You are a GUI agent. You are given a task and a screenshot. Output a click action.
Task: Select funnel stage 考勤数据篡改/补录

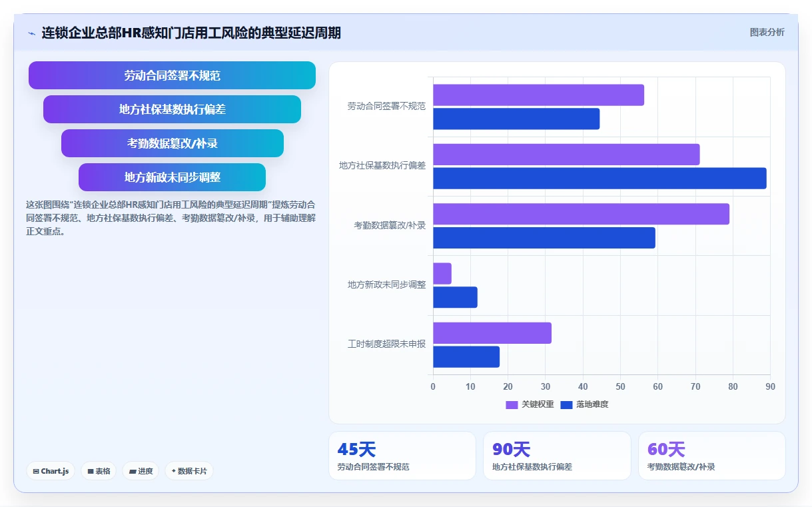coord(172,143)
